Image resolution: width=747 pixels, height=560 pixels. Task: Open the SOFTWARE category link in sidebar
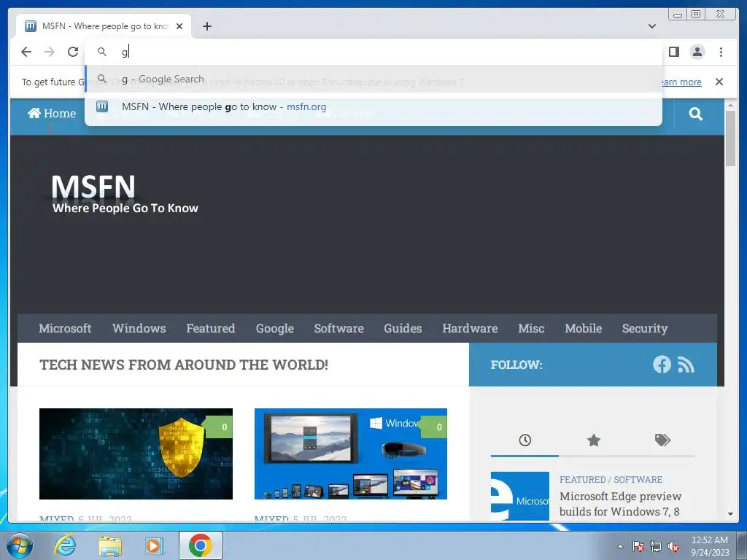[x=638, y=480]
